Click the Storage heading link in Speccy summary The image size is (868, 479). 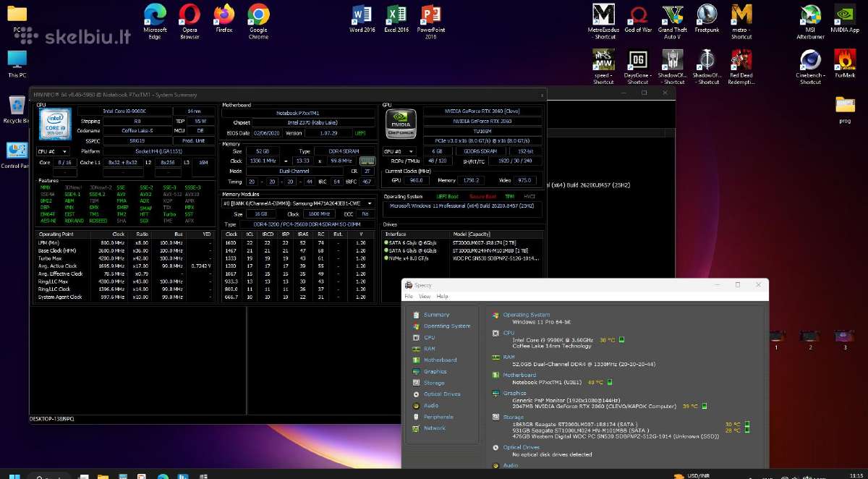click(x=513, y=417)
